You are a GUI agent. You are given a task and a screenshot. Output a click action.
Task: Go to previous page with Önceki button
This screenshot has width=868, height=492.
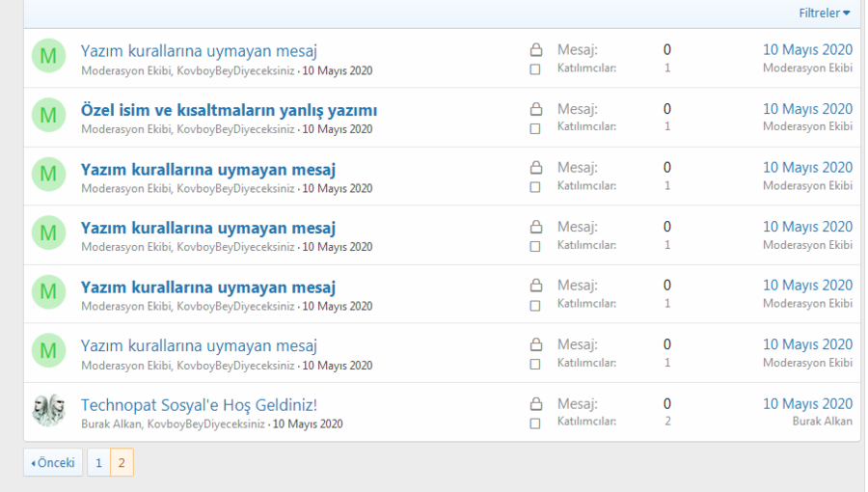tap(53, 463)
